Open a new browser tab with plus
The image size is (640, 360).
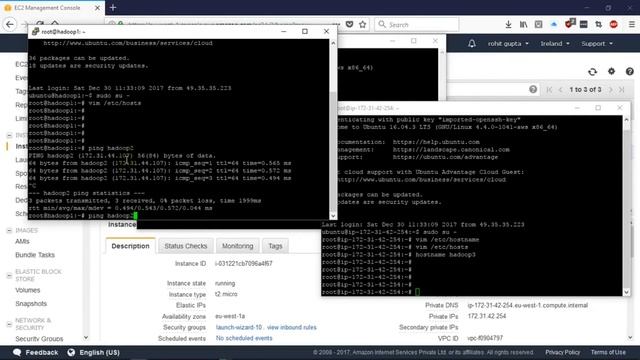pyautogui.click(x=113, y=7)
